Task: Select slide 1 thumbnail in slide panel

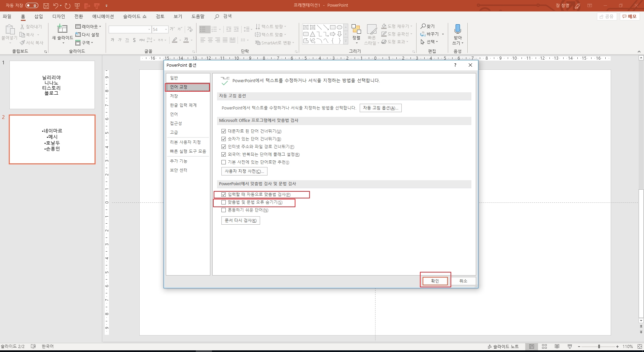Action: [52, 85]
